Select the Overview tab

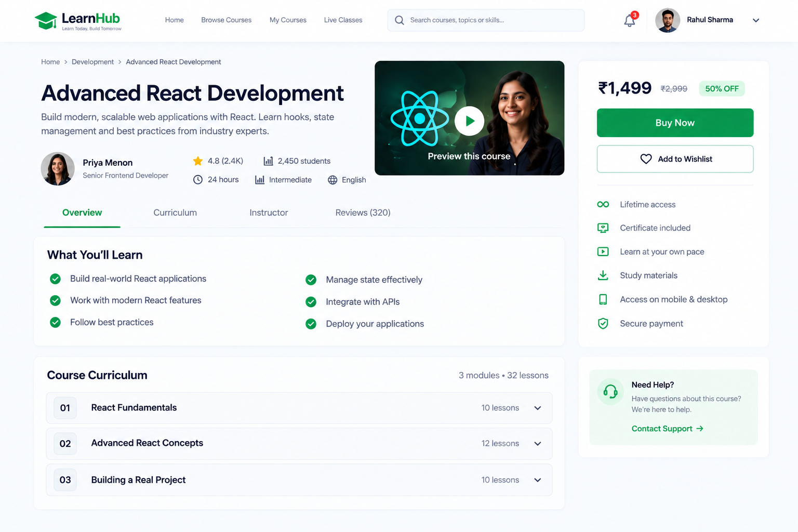click(x=82, y=212)
